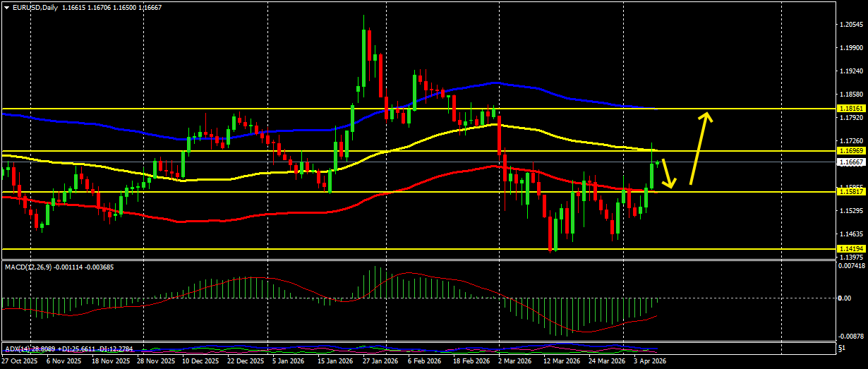Click the current price label 1.16667
The image size is (868, 369).
[x=850, y=162]
